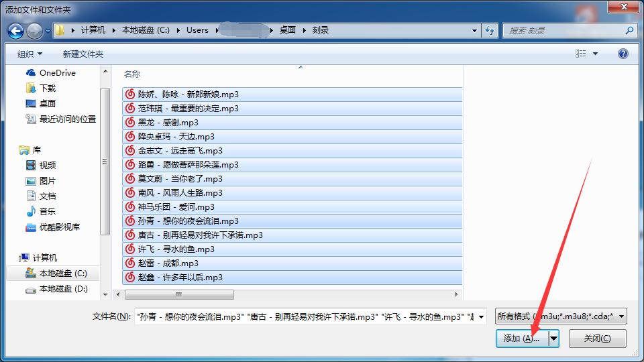
Task: Open the 所有格式 file type dropdown
Action: [561, 316]
